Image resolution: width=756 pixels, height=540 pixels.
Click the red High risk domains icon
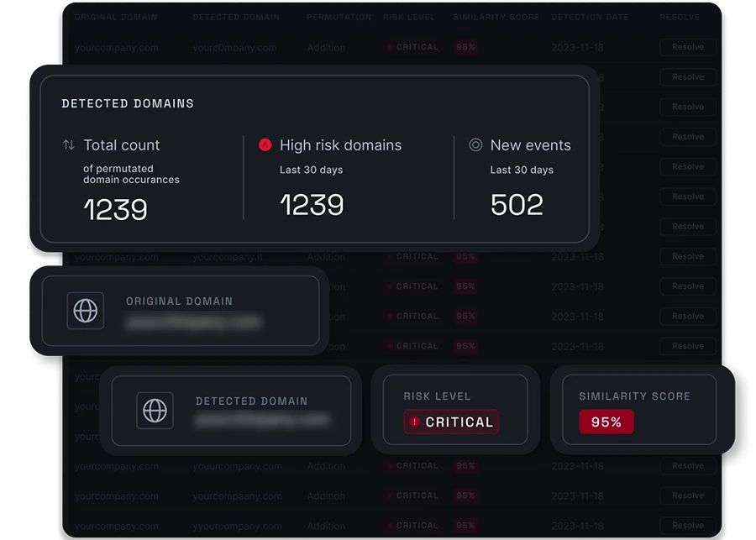[x=265, y=145]
